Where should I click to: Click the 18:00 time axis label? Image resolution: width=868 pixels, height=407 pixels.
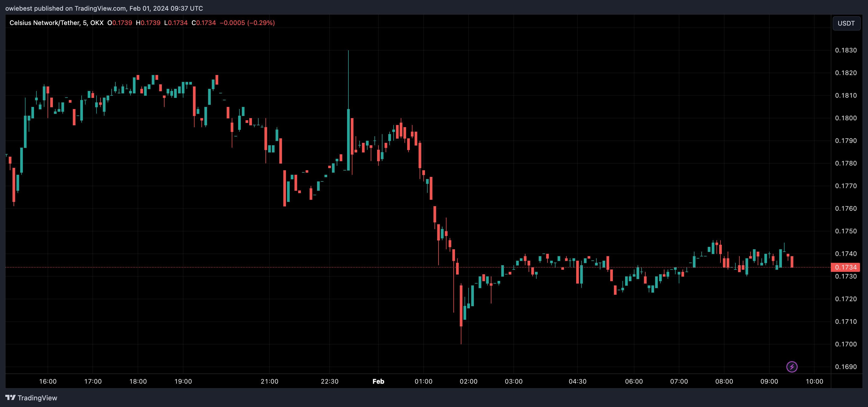point(138,381)
